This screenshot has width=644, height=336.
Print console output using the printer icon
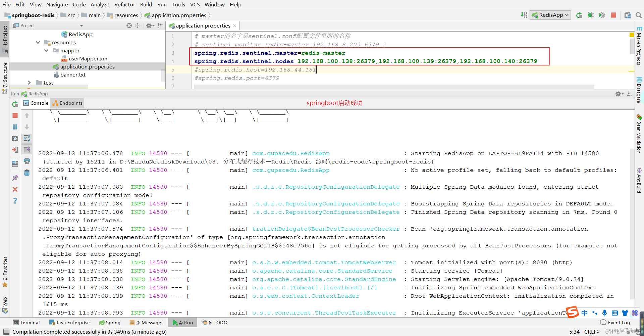[x=27, y=161]
